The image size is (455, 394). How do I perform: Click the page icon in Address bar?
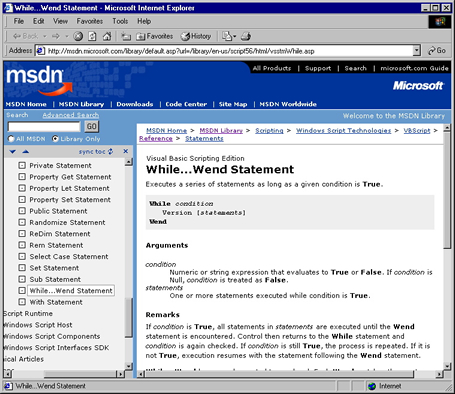(x=40, y=51)
